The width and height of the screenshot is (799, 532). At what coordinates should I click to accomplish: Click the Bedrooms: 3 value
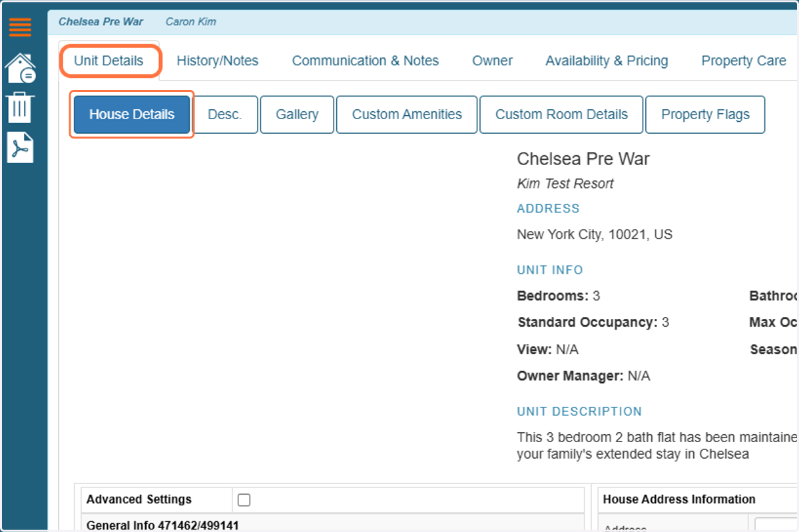[596, 296]
